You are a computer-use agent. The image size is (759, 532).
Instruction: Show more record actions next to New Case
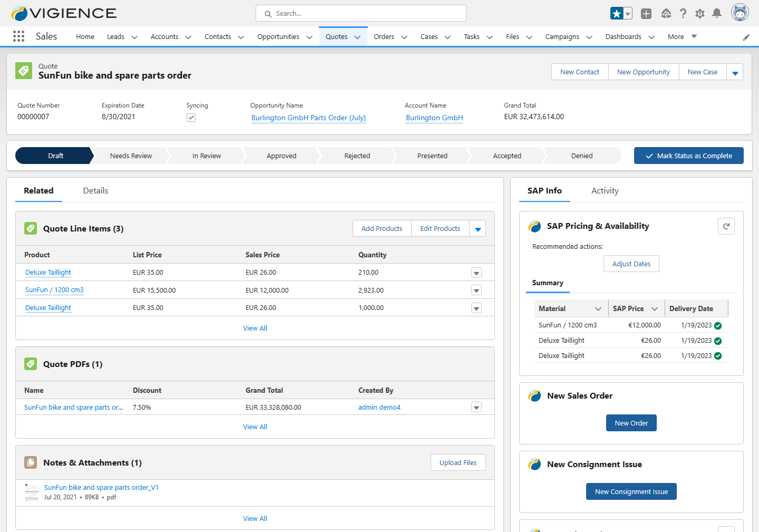click(735, 72)
